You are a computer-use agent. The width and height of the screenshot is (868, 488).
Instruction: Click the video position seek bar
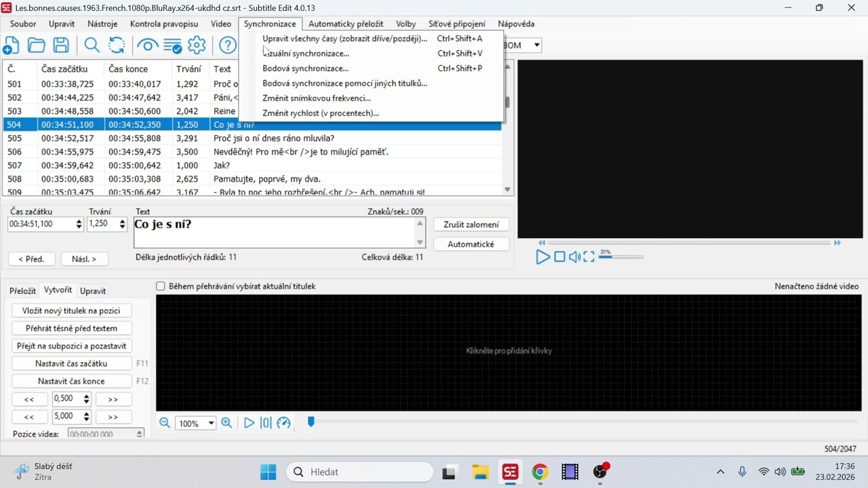click(x=689, y=243)
